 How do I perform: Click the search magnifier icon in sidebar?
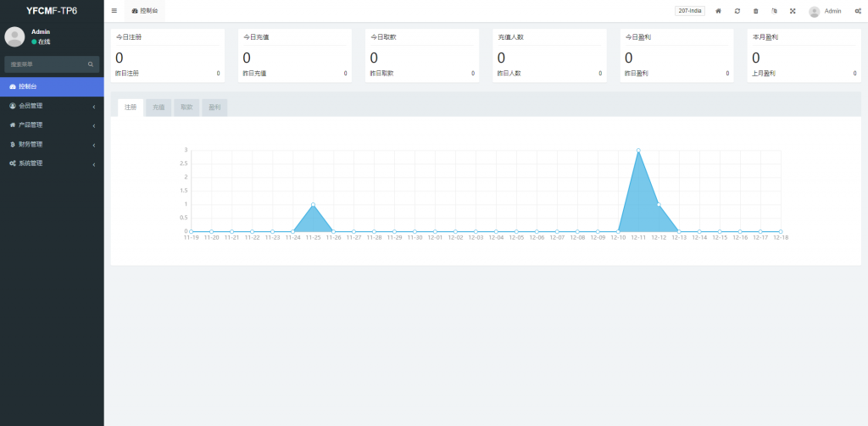(x=91, y=64)
